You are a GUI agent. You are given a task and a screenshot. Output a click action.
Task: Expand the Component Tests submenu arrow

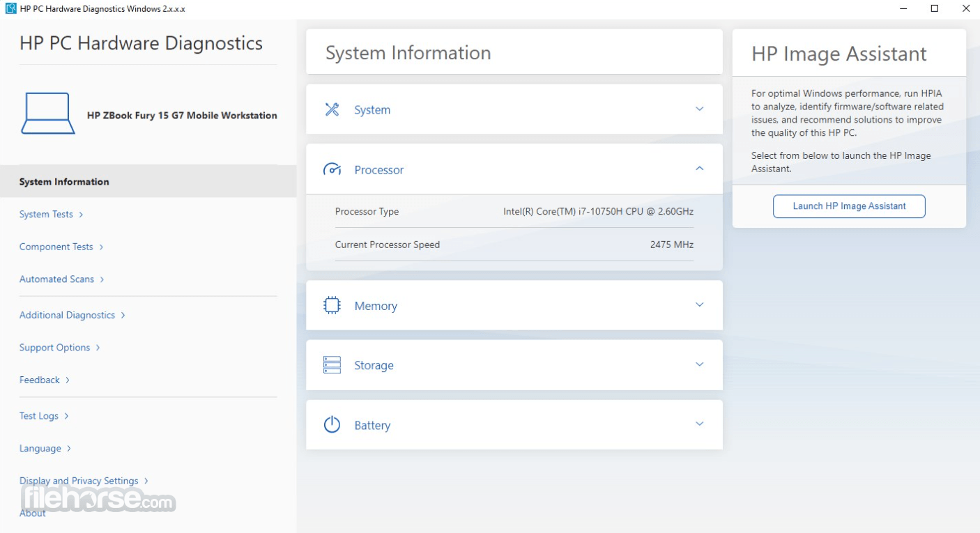[x=101, y=247]
